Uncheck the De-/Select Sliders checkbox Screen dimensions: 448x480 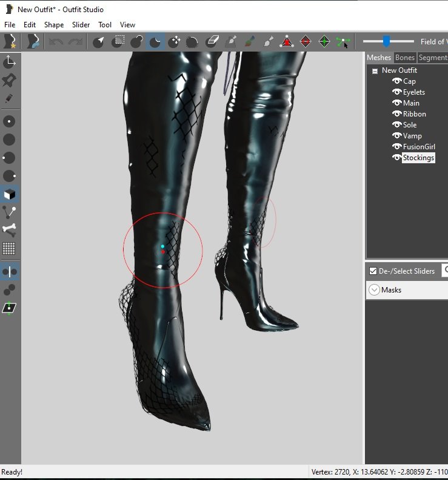[373, 271]
